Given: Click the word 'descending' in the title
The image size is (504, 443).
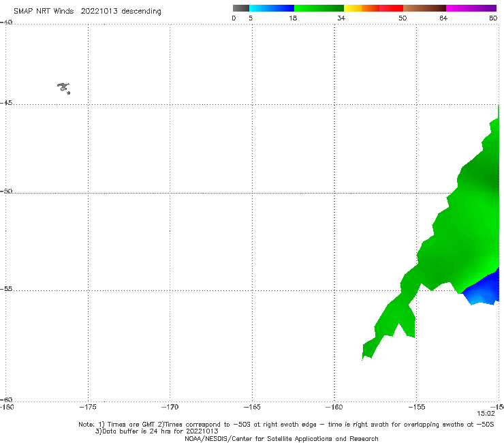Looking at the screenshot, I should coord(141,12).
